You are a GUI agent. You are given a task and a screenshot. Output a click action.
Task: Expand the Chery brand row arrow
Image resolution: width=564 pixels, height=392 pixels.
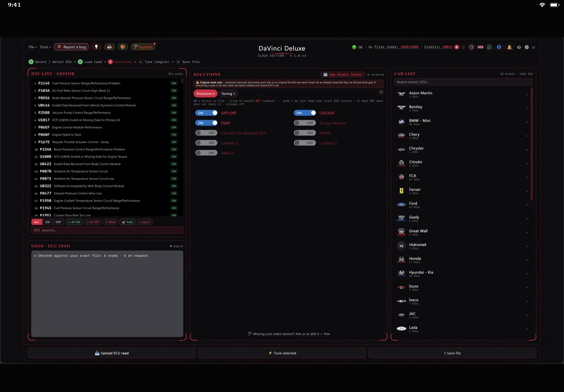527,136
